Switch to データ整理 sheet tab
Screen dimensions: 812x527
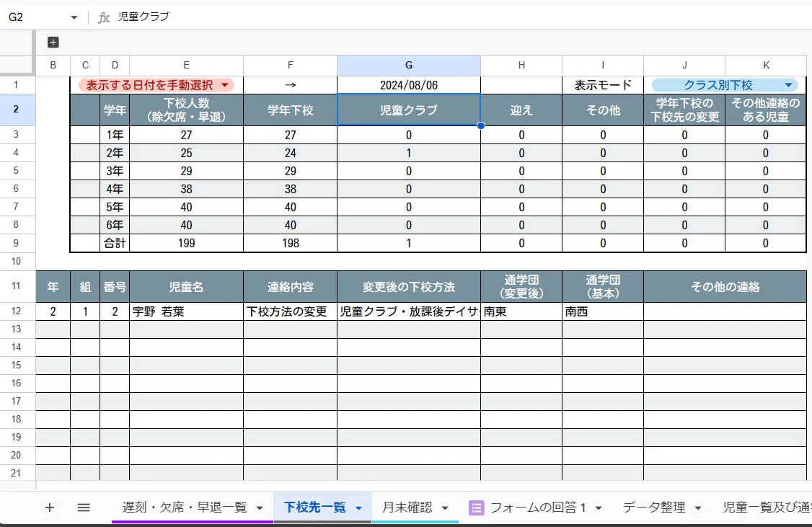[x=654, y=508]
